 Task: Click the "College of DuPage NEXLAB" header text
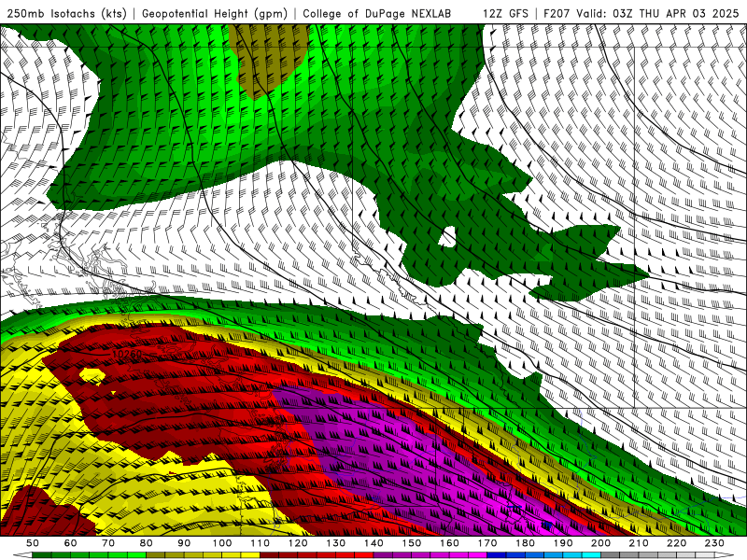pos(377,14)
